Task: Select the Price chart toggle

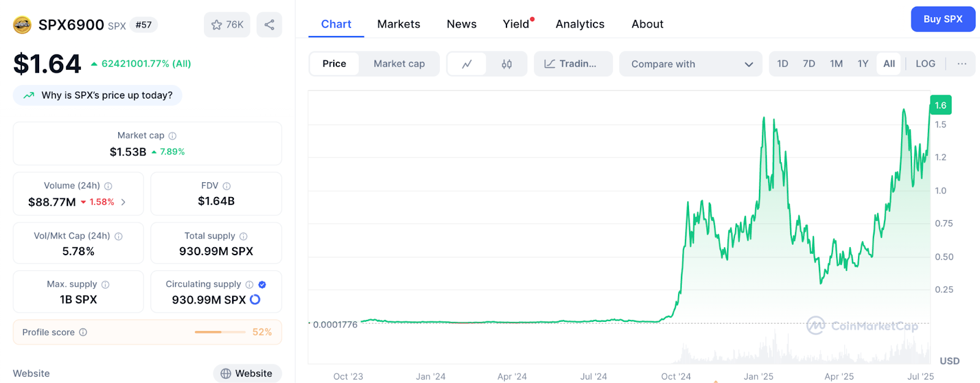Action: tap(334, 64)
